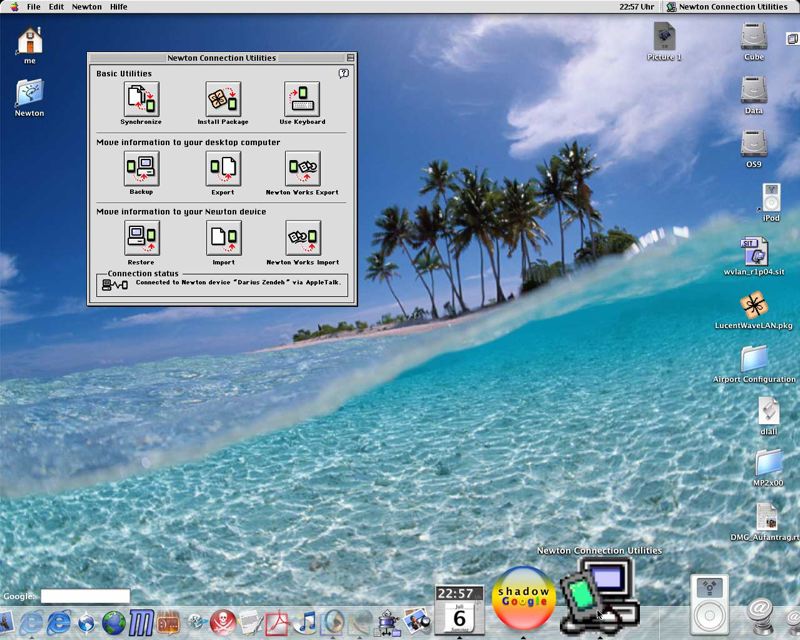Viewport: 800px width, 640px height.
Task: Select the Use Keyboard utility
Action: (x=302, y=99)
